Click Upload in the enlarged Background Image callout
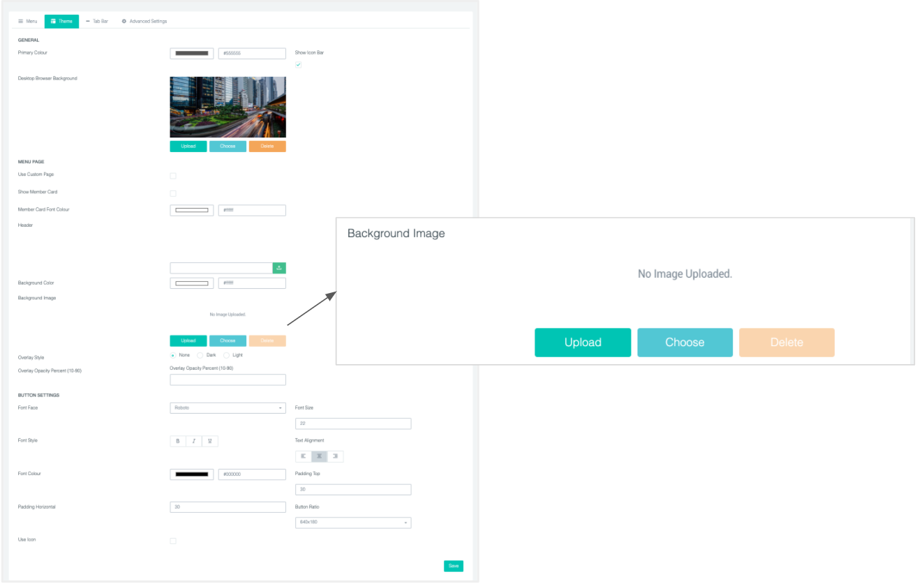This screenshot has height=586, width=924. [x=583, y=343]
